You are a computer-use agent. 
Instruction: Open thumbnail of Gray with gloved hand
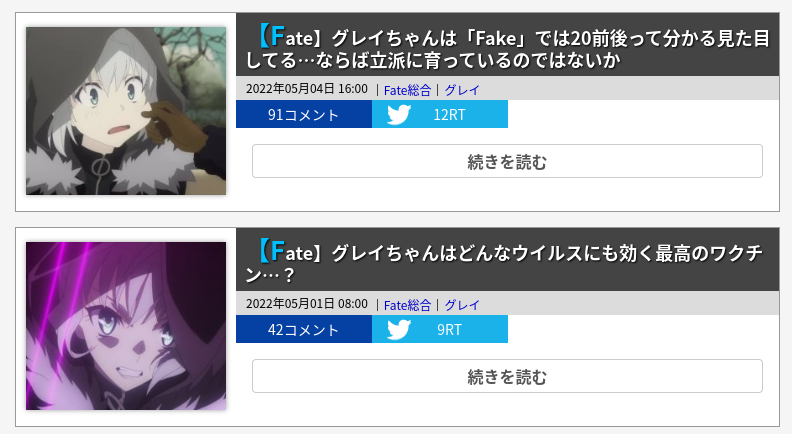[126, 111]
